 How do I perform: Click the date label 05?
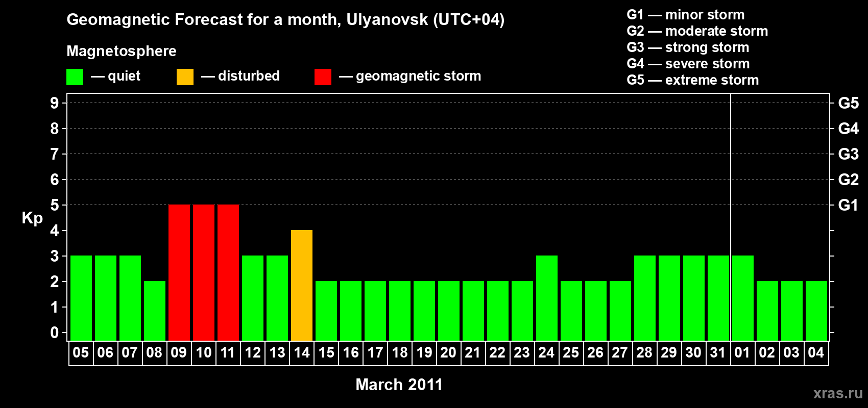pyautogui.click(x=81, y=352)
